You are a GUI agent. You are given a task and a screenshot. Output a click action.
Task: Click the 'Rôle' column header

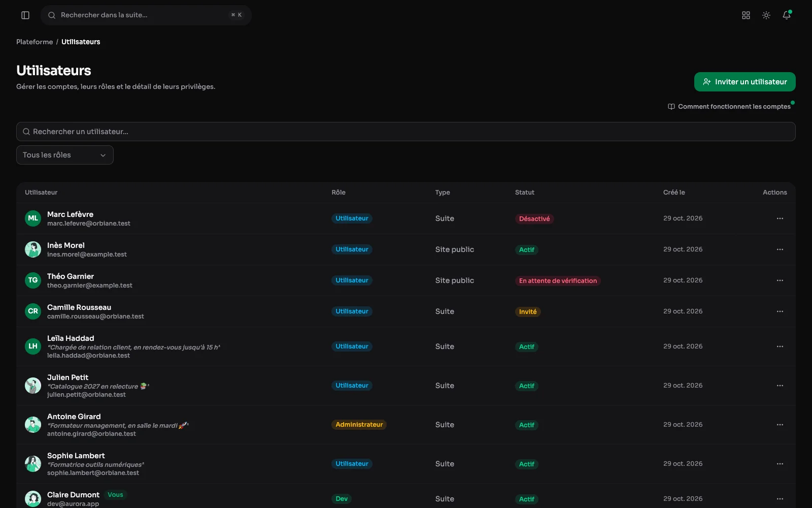click(x=339, y=193)
